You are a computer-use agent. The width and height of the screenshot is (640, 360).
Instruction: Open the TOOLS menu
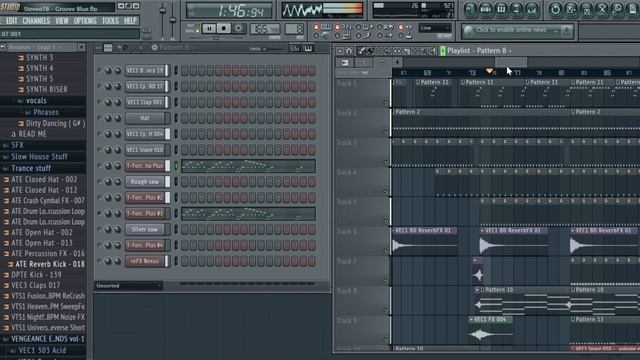[110, 21]
